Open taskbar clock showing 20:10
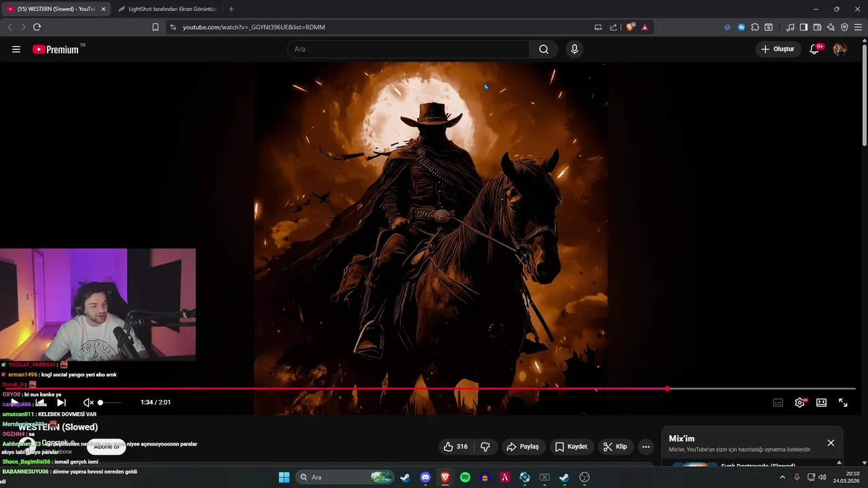This screenshot has height=488, width=868. [848, 477]
